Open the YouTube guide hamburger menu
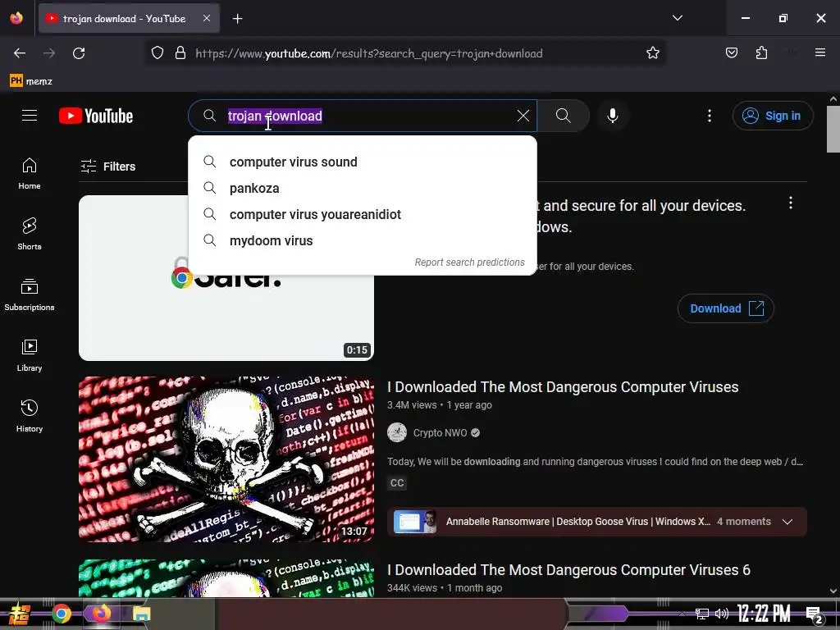 30,115
